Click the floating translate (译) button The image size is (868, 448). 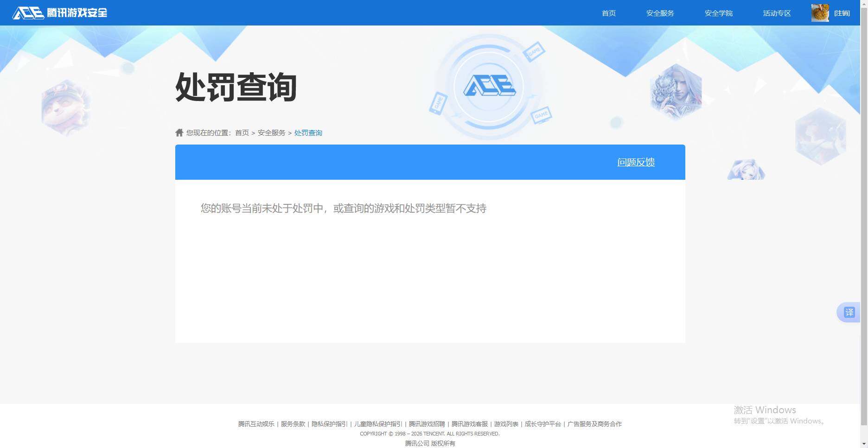pos(849,312)
